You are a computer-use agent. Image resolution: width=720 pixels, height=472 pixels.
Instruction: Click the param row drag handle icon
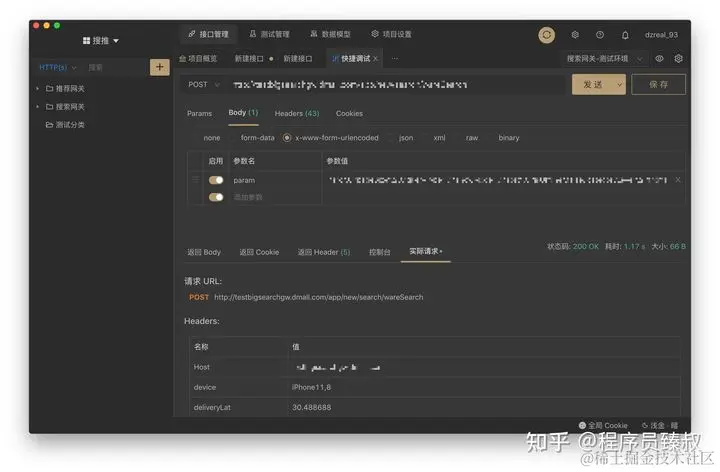pos(196,180)
